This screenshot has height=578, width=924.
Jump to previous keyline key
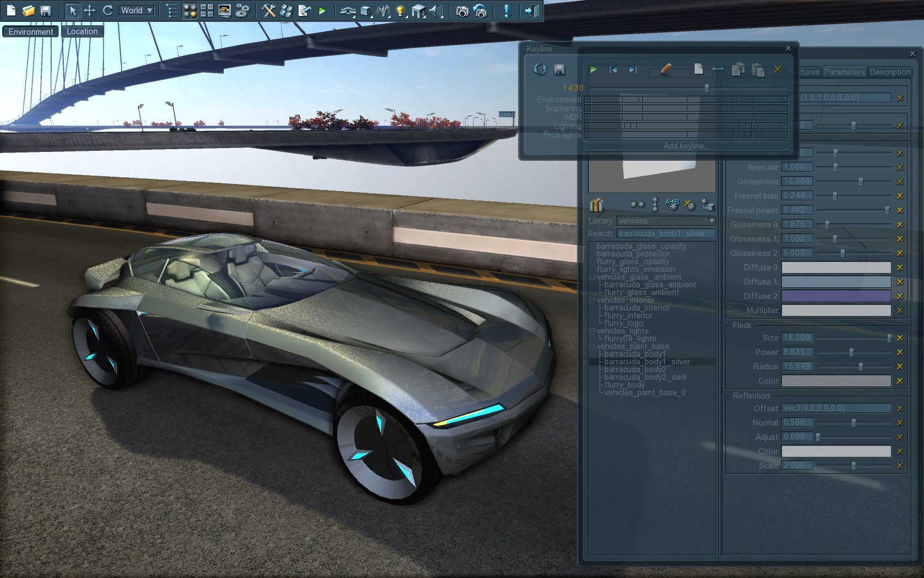tap(613, 69)
